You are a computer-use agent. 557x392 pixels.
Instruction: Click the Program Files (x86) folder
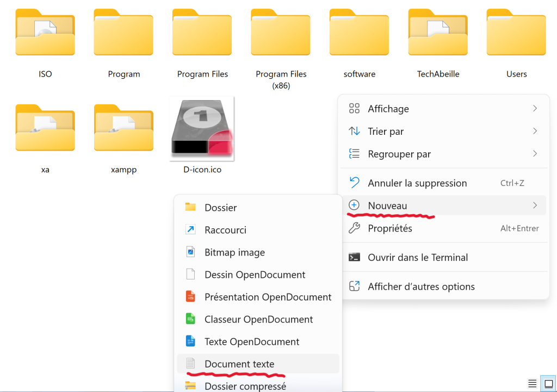[281, 33]
